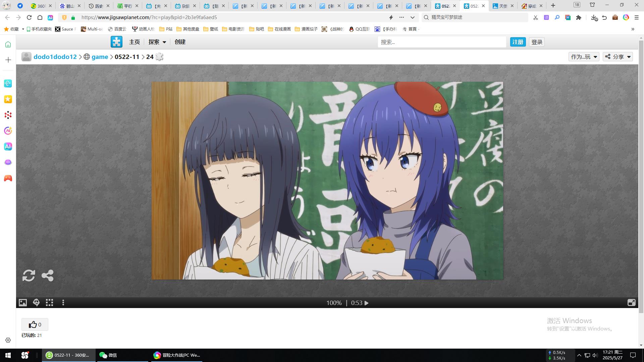
Task: Switch to the 历史 browser tab
Action: (x=99, y=6)
